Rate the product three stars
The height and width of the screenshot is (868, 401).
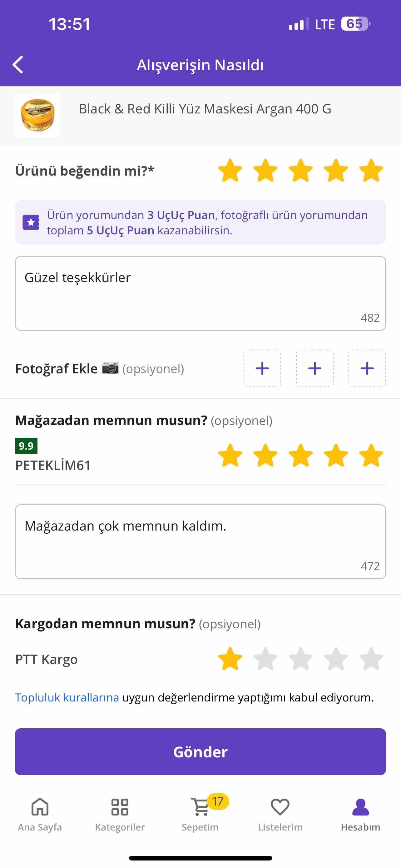[301, 171]
